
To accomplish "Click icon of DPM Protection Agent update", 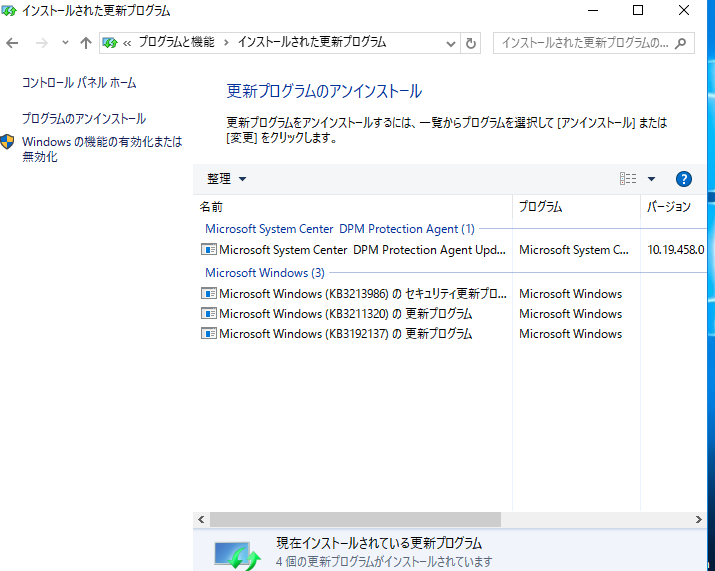I will click(x=208, y=249).
